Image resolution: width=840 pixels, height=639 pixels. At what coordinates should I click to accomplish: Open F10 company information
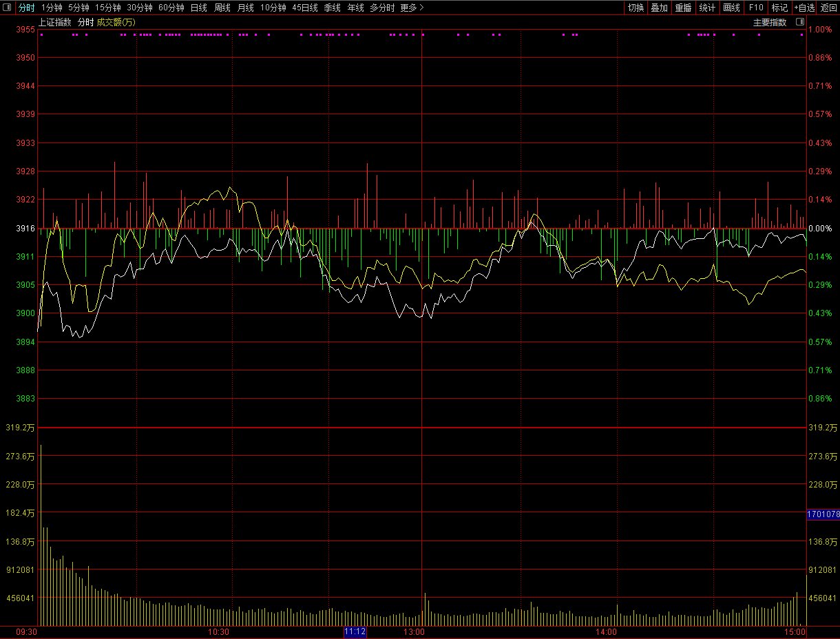[756, 8]
